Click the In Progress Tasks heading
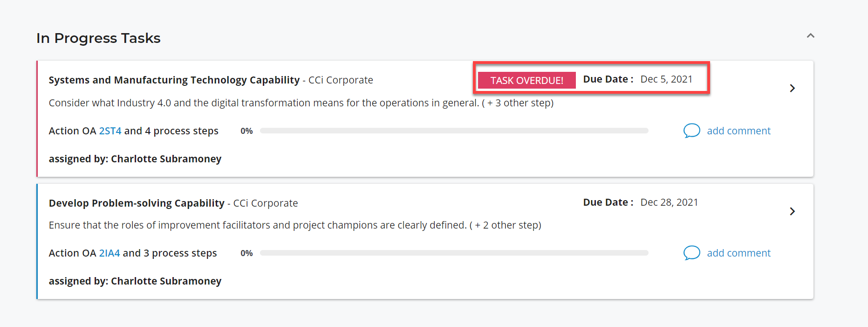The height and width of the screenshot is (327, 868). (x=98, y=38)
